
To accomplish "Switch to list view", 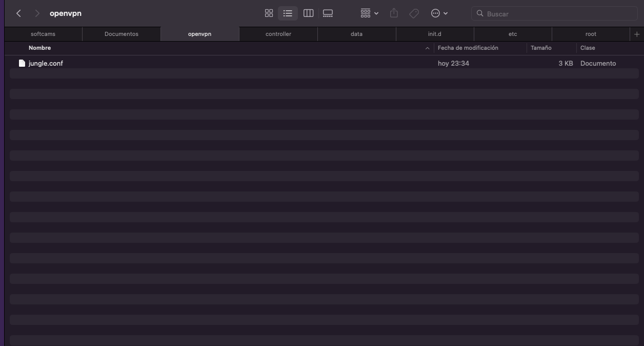I will click(288, 13).
